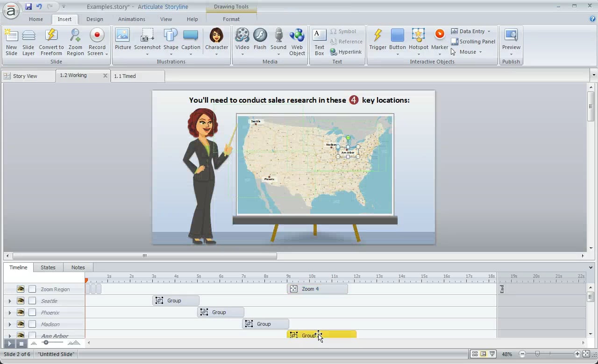Viewport: 598px width, 364px height.
Task: Insert a Scrolling Panel
Action: [x=473, y=42]
